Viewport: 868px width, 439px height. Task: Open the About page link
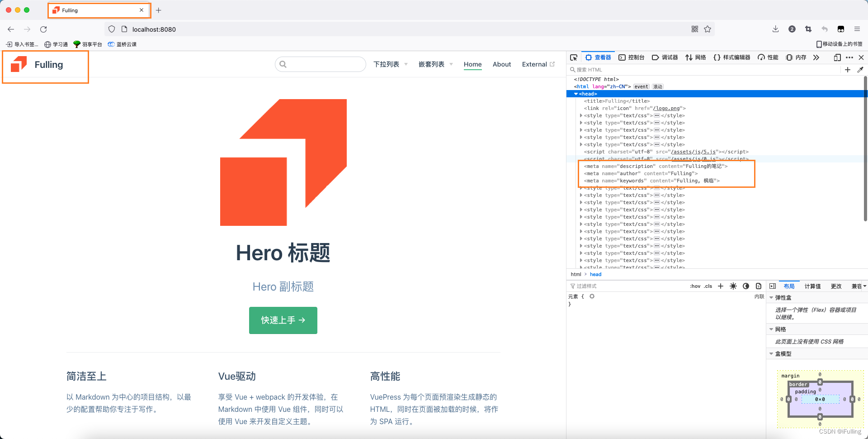pyautogui.click(x=502, y=64)
